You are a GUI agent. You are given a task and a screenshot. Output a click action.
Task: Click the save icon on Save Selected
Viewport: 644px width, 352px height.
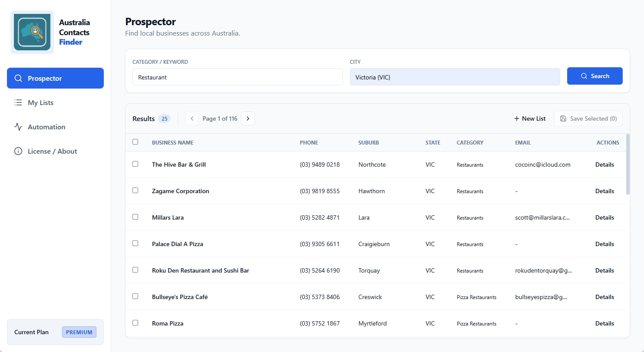point(563,118)
